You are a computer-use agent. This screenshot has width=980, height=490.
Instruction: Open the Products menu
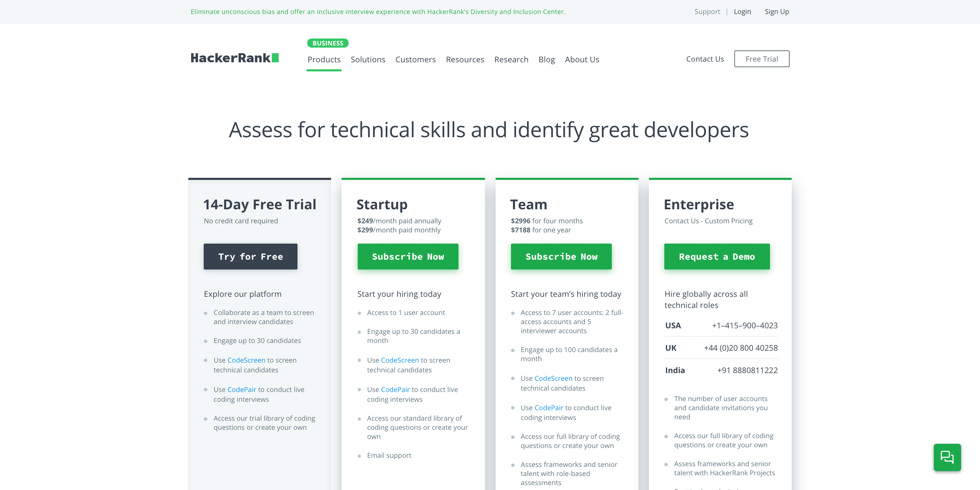324,59
